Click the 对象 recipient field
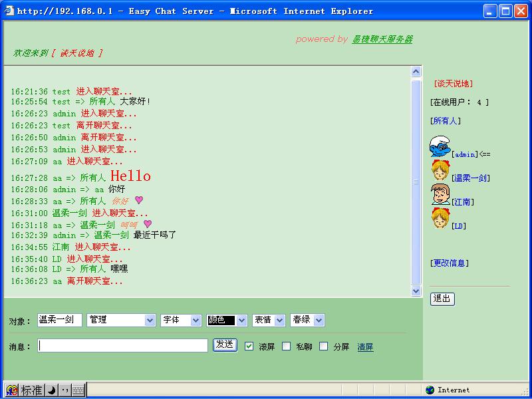Image resolution: width=532 pixels, height=399 pixels. [x=60, y=320]
